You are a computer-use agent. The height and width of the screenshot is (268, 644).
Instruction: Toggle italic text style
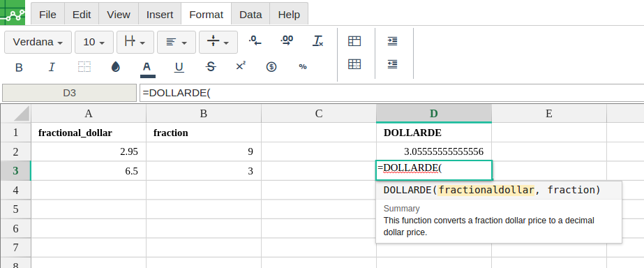pyautogui.click(x=52, y=68)
